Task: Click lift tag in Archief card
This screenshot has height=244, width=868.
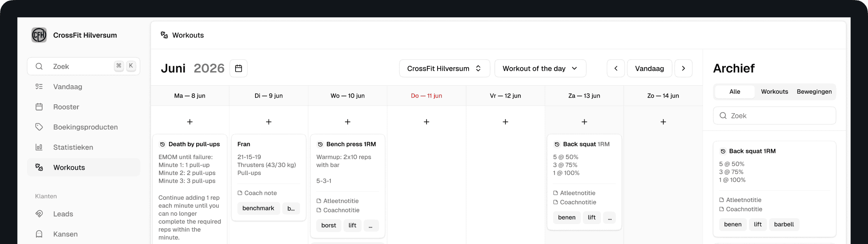Action: (x=758, y=225)
